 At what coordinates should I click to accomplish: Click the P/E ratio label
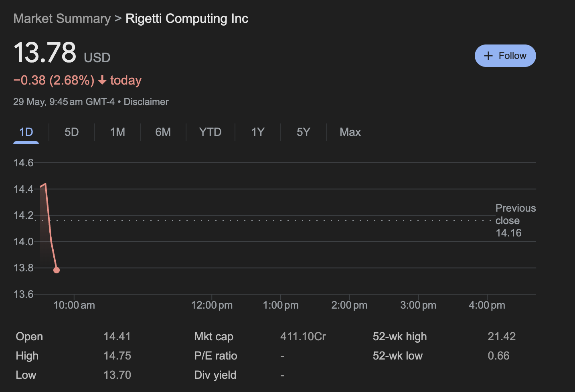coord(216,356)
